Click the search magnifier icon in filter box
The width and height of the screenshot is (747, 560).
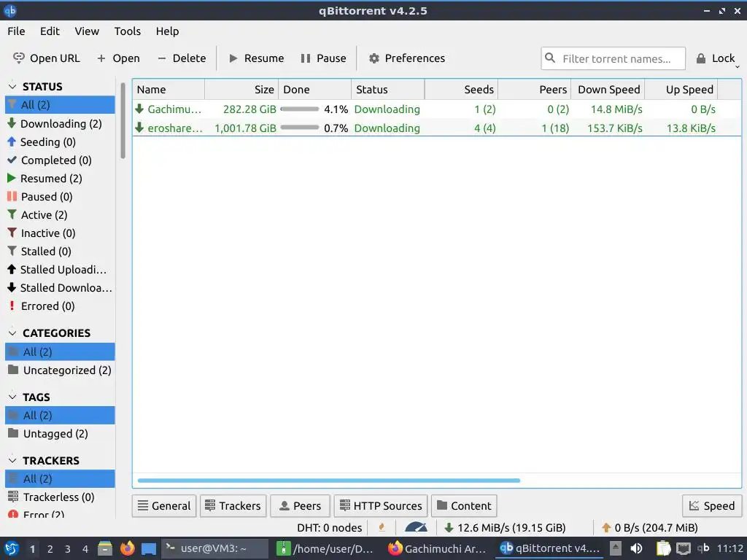pos(550,58)
